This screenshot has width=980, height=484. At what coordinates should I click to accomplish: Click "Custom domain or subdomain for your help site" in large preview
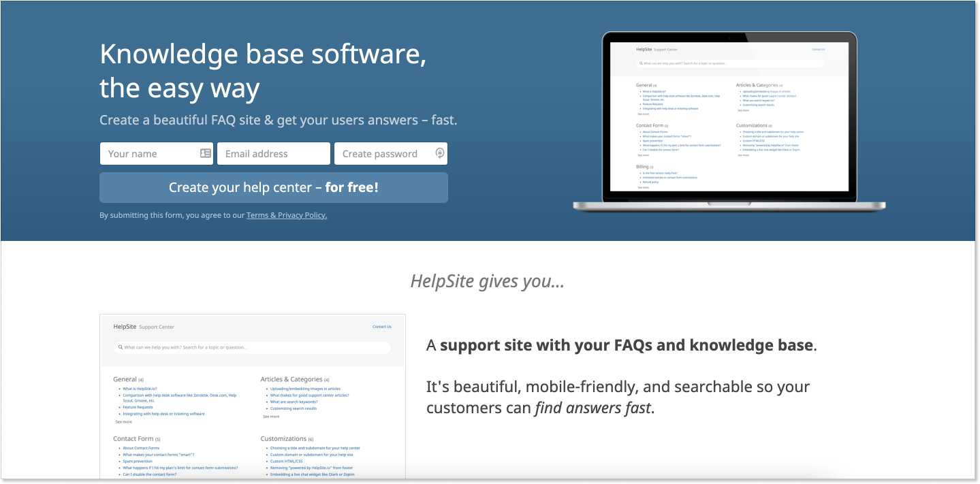tap(311, 455)
